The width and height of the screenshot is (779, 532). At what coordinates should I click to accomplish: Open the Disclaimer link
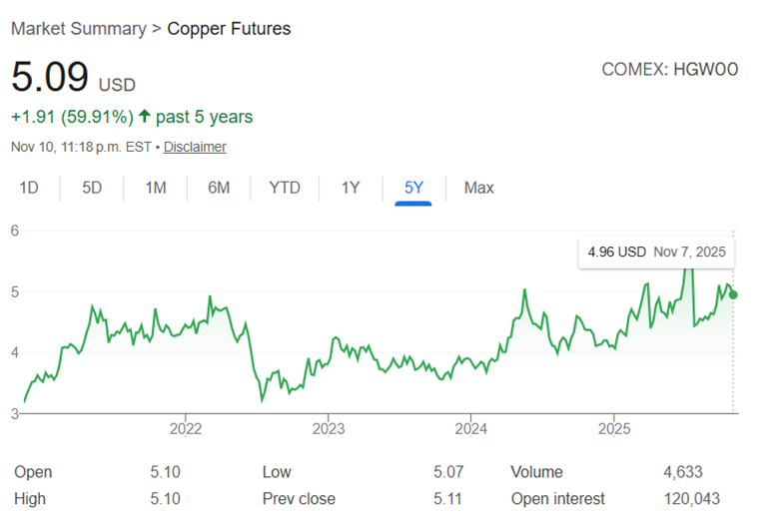tap(195, 147)
